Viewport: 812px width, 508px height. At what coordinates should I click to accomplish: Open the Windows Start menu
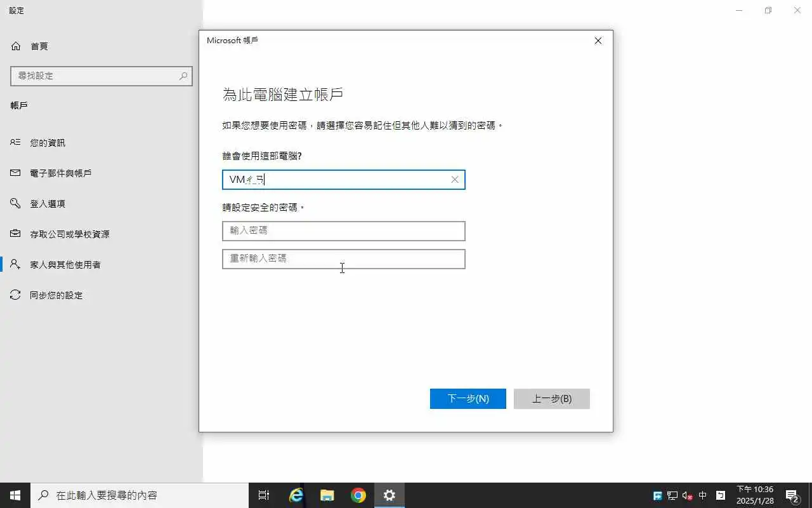[x=15, y=495]
